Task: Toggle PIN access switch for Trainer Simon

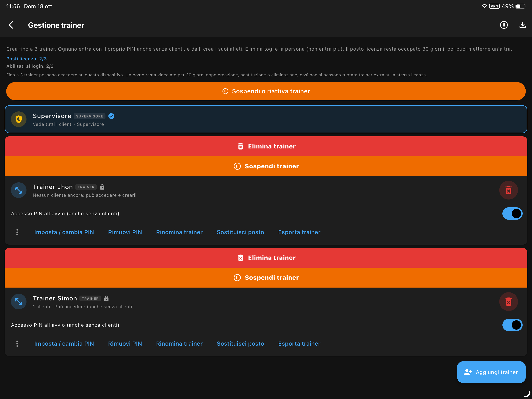Action: [512, 325]
